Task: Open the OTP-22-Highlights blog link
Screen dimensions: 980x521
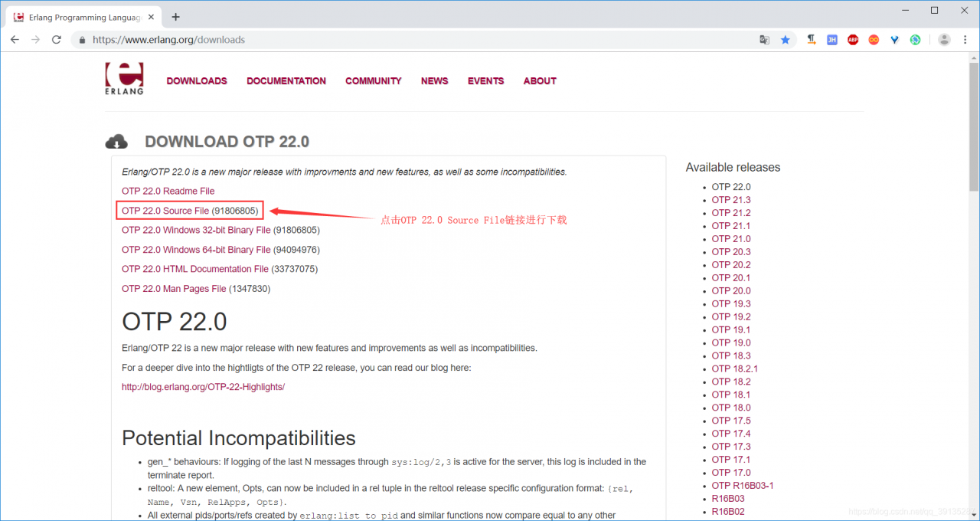Action: coord(203,387)
